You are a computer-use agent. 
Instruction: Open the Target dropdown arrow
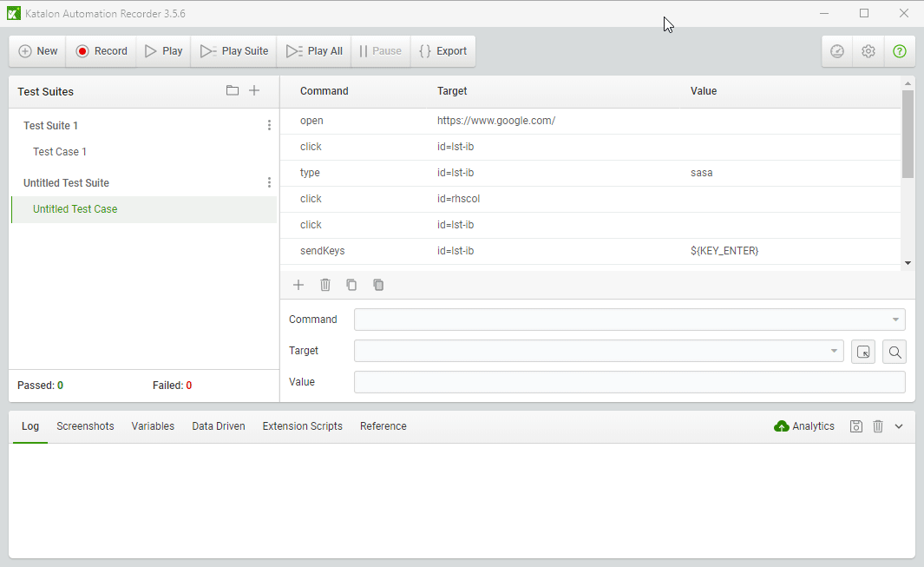click(834, 351)
